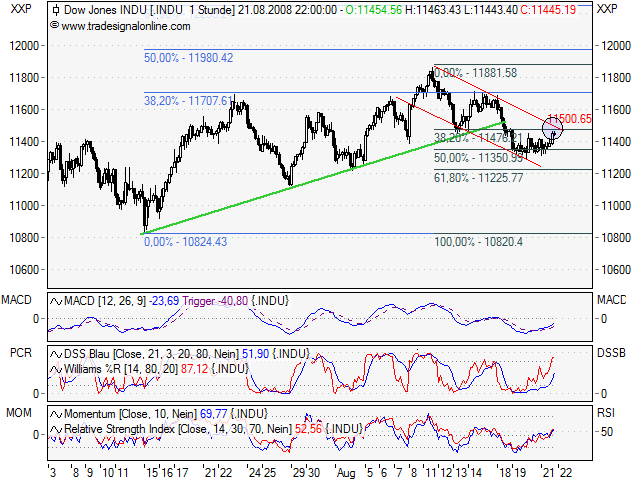640x480 pixels.
Task: Select the 0,00% - 11881.58 retracement label
Action: (x=476, y=73)
